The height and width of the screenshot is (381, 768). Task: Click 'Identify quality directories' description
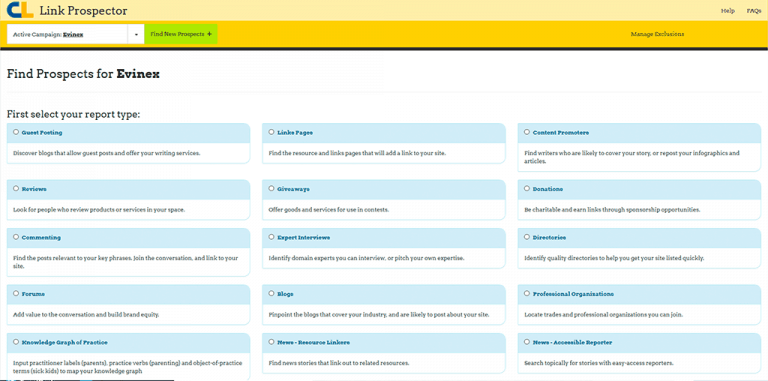click(614, 258)
